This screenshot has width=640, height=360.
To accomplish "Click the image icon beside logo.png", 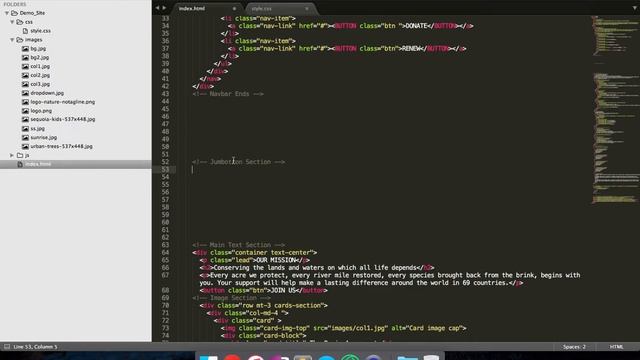I will (25, 111).
